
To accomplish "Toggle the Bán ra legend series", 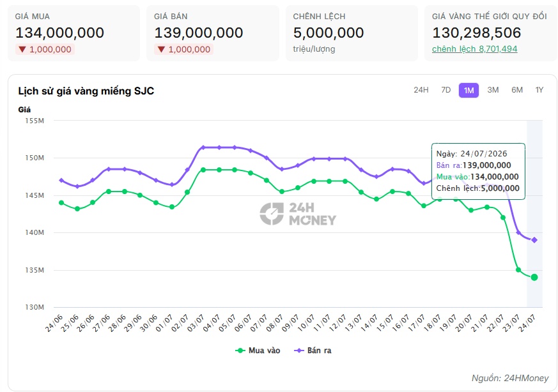I will coord(313,351).
